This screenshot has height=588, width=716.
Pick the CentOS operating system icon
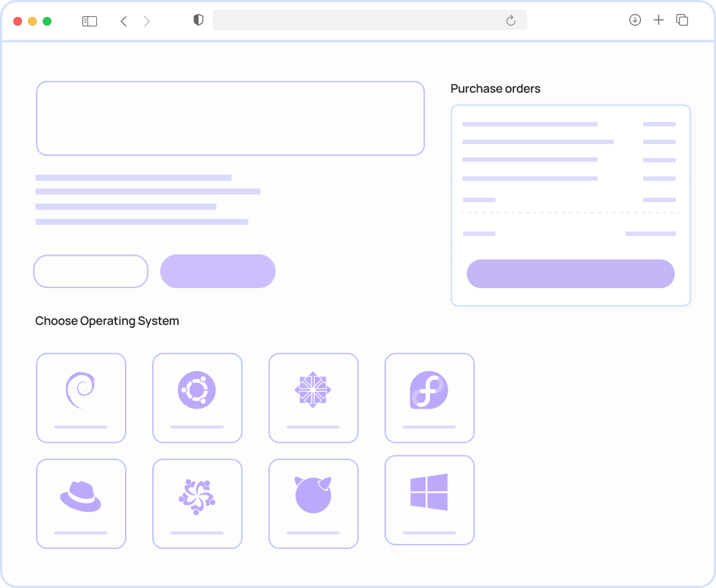(x=313, y=390)
